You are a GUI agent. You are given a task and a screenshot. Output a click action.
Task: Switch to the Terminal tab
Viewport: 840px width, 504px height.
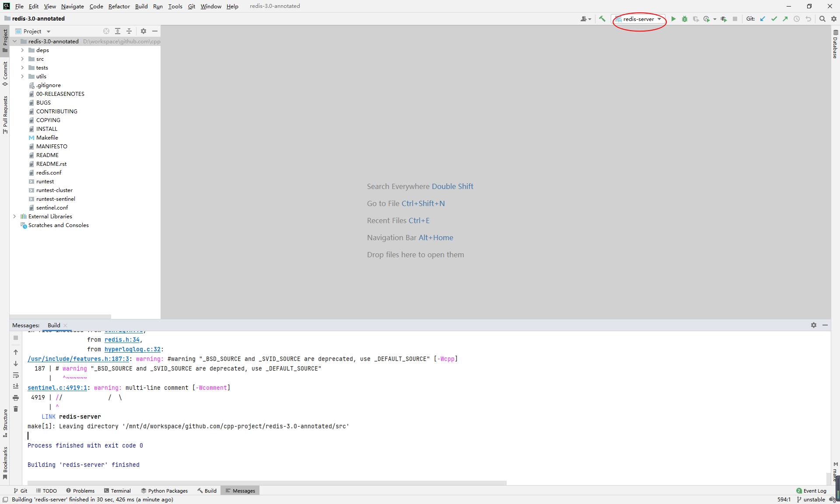[117, 491]
